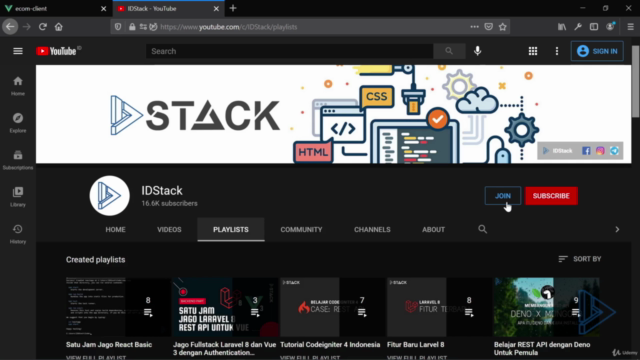Image resolution: width=640 pixels, height=360 pixels.
Task: Switch to the Community tab
Action: click(301, 229)
